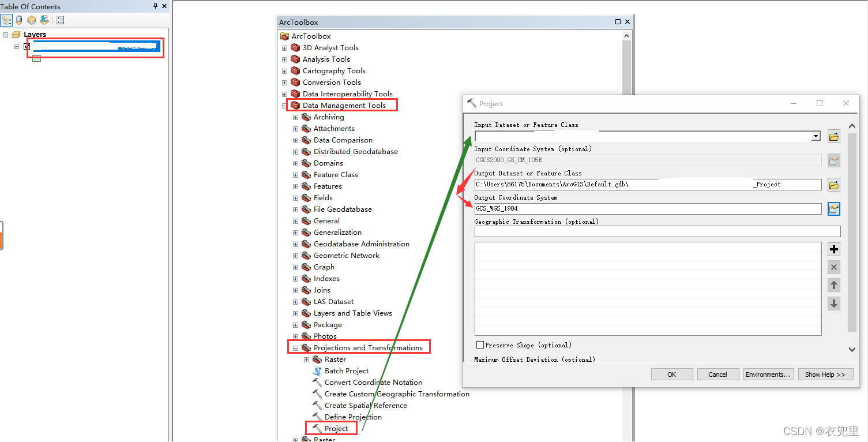Open Environments settings button
Screen dimensions: 868x442
pos(768,374)
